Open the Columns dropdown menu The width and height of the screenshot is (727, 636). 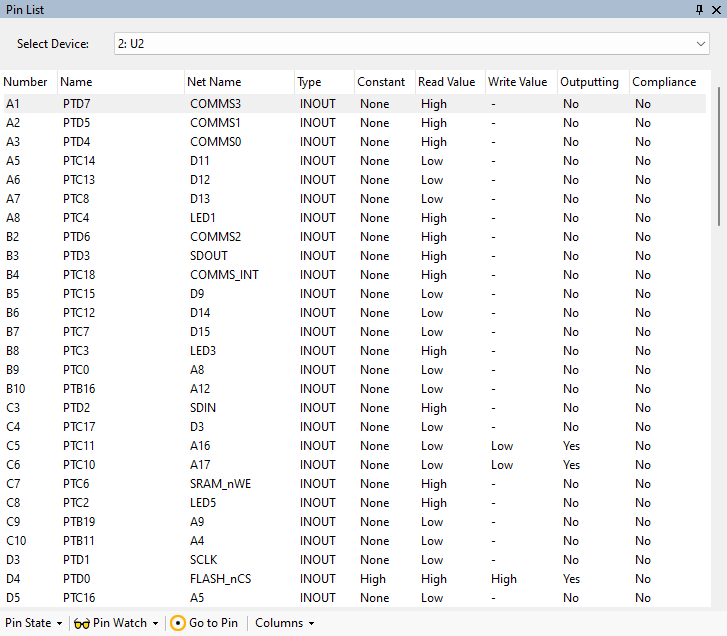coord(284,623)
